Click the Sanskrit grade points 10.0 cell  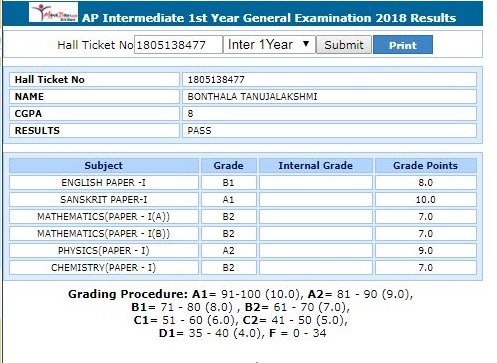[x=426, y=200]
